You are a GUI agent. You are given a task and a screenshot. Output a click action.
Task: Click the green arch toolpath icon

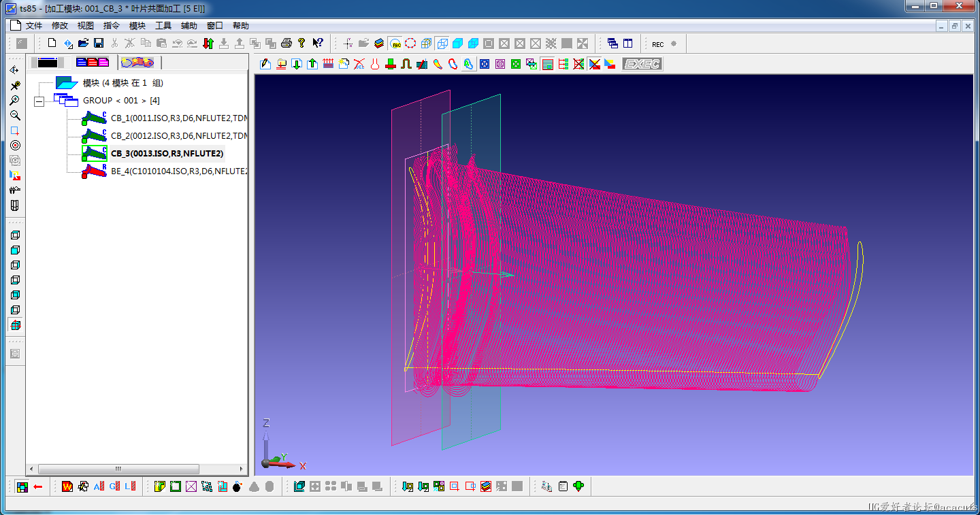(x=406, y=64)
